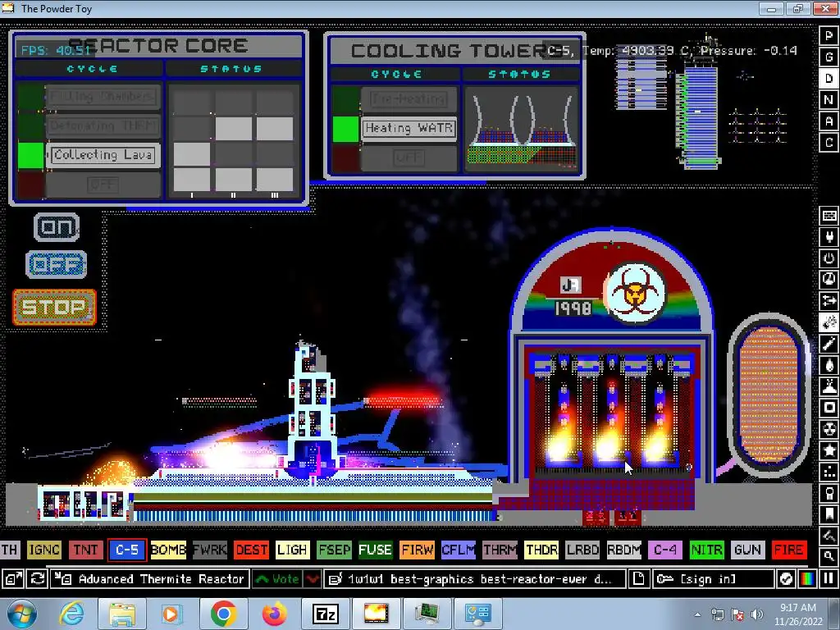840x630 pixels.
Task: Open the Game of Life dots icon
Action: point(829,472)
